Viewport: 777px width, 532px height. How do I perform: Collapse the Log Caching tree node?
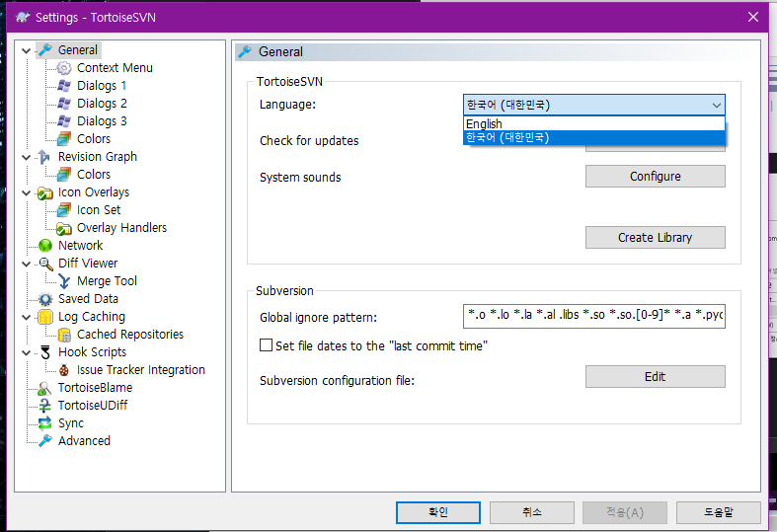[x=27, y=318]
